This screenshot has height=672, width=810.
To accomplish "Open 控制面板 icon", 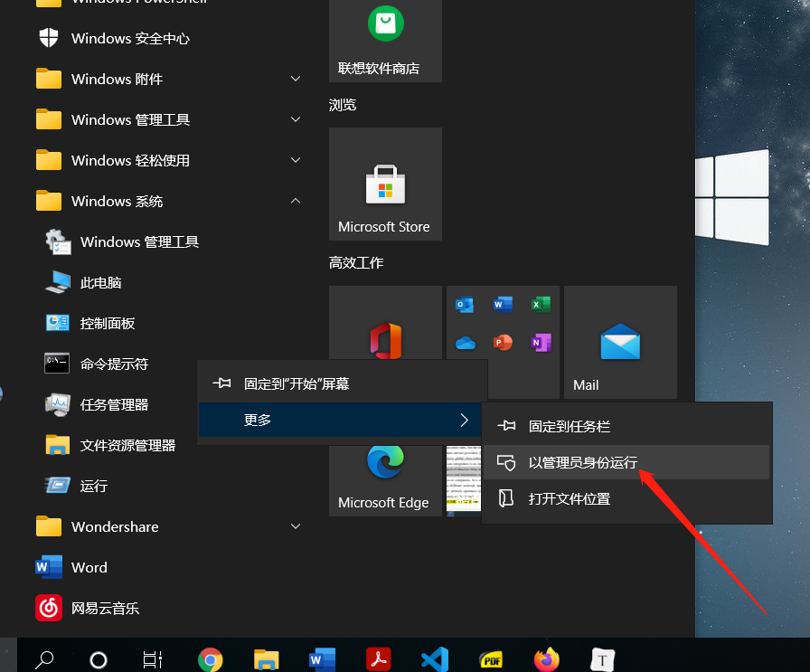I will click(57, 323).
